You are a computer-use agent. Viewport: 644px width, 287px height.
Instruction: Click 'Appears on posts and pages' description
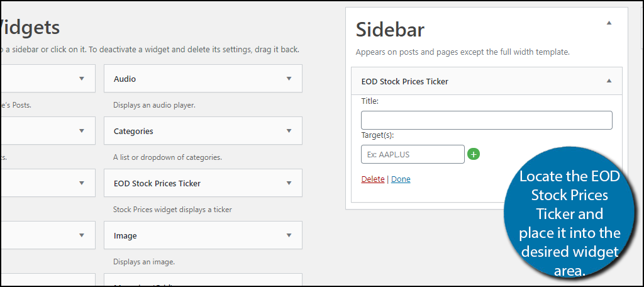pos(462,53)
